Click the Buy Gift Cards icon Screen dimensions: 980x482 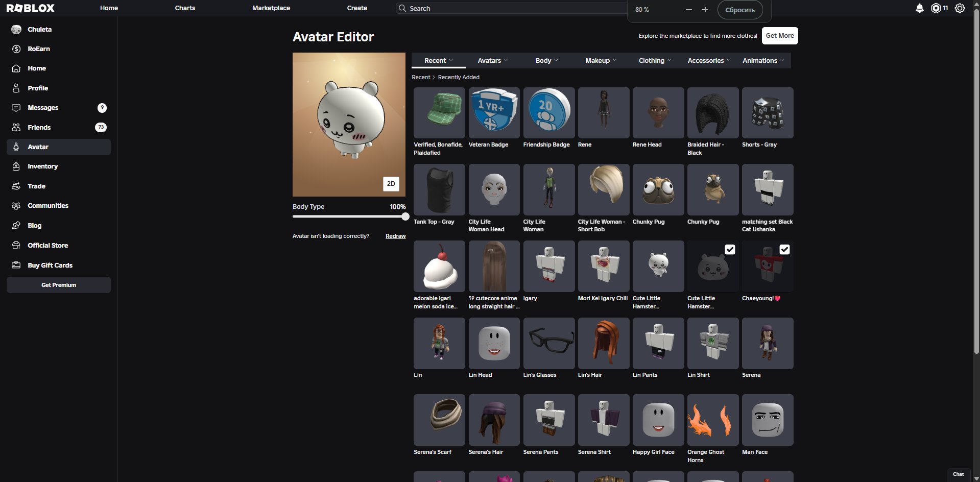coord(16,266)
